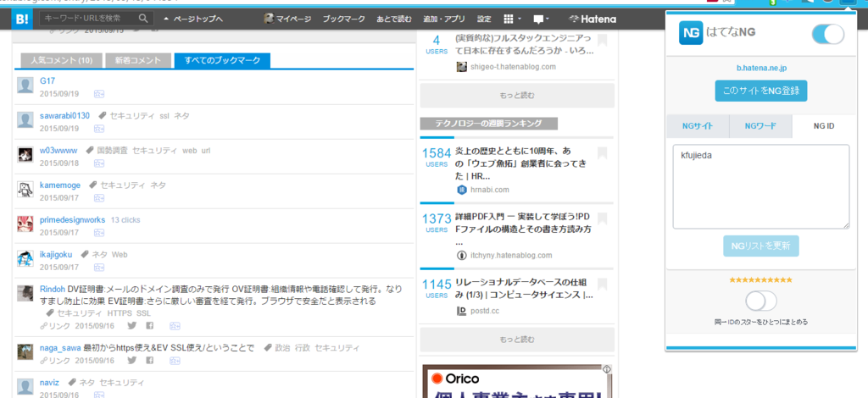The width and height of the screenshot is (868, 398).
Task: Toggle the 同一IDのスター merge switch
Action: pos(761,301)
